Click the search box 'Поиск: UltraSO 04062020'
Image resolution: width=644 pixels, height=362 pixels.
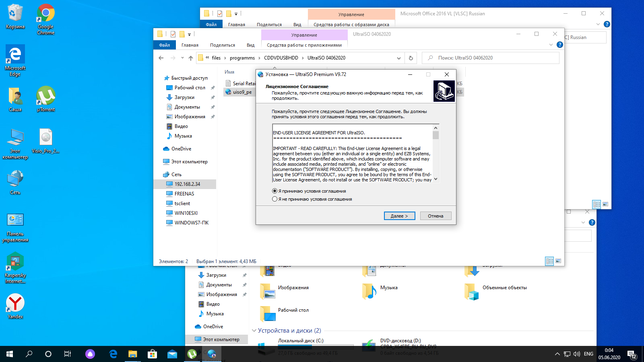[491, 58]
